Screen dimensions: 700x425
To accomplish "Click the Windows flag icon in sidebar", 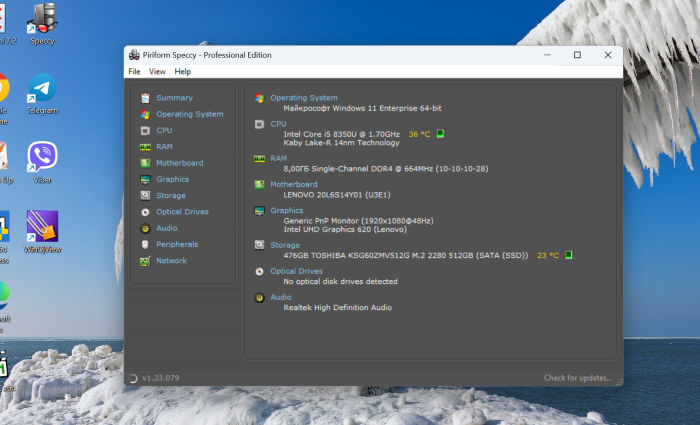I will click(145, 114).
